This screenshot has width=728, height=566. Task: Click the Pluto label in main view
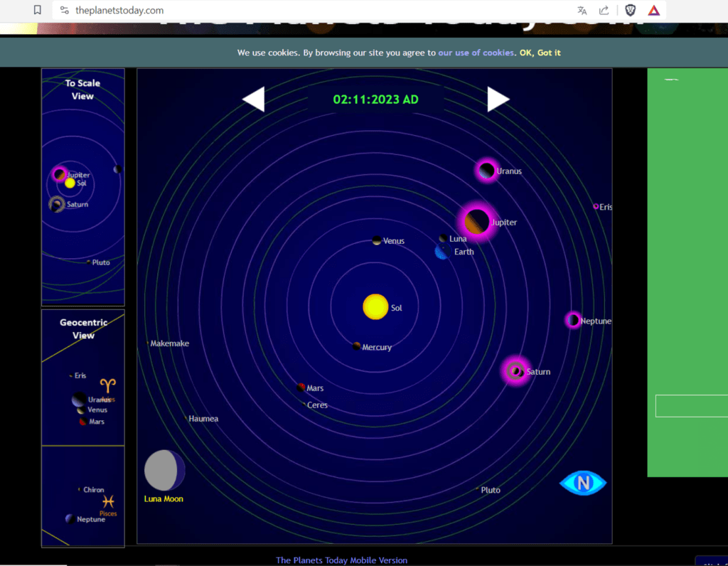point(491,490)
